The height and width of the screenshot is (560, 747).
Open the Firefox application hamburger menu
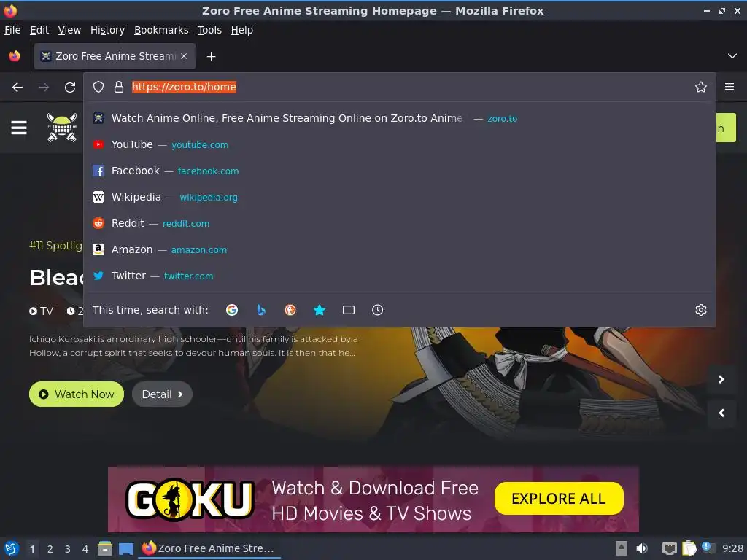[729, 87]
